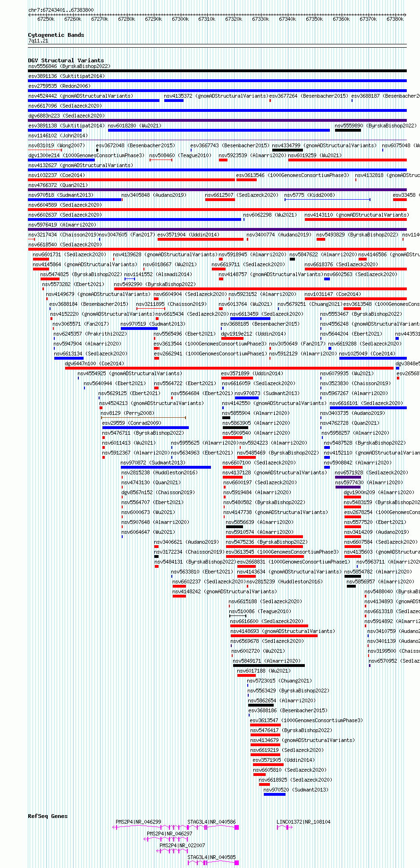Click the magenta LINC01372 gene glyph
This screenshot has width=420, height=868.
point(285,827)
